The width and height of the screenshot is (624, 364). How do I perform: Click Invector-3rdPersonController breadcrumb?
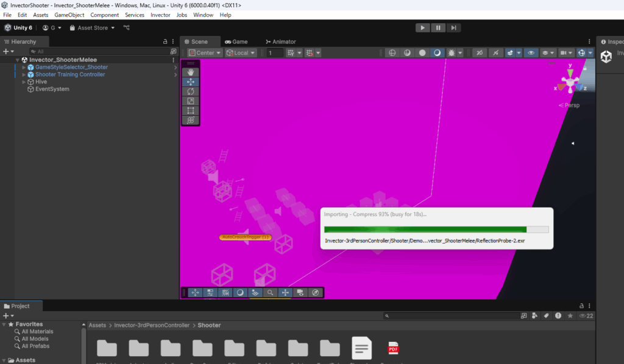coord(152,325)
